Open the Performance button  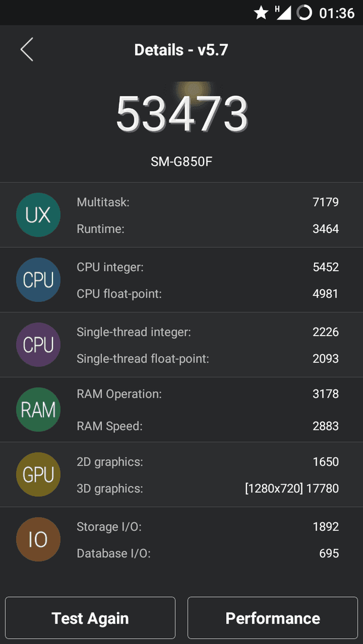pyautogui.click(x=273, y=618)
